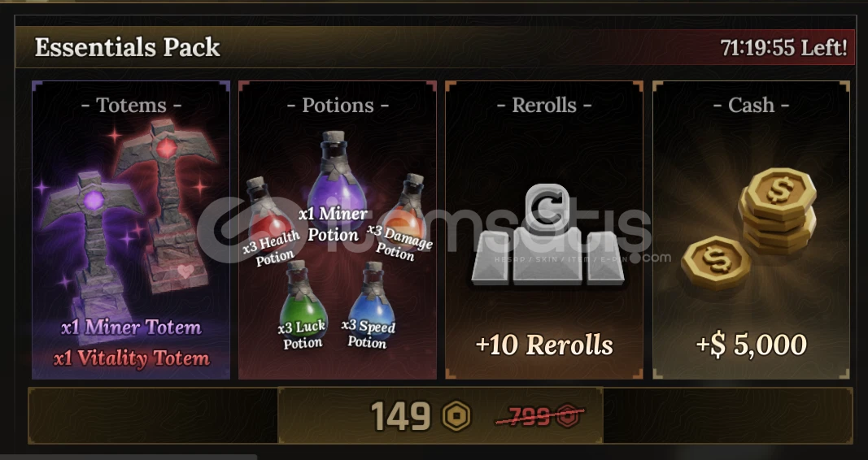Click the Essentials Pack title header
The width and height of the screenshot is (868, 460).
[128, 47]
